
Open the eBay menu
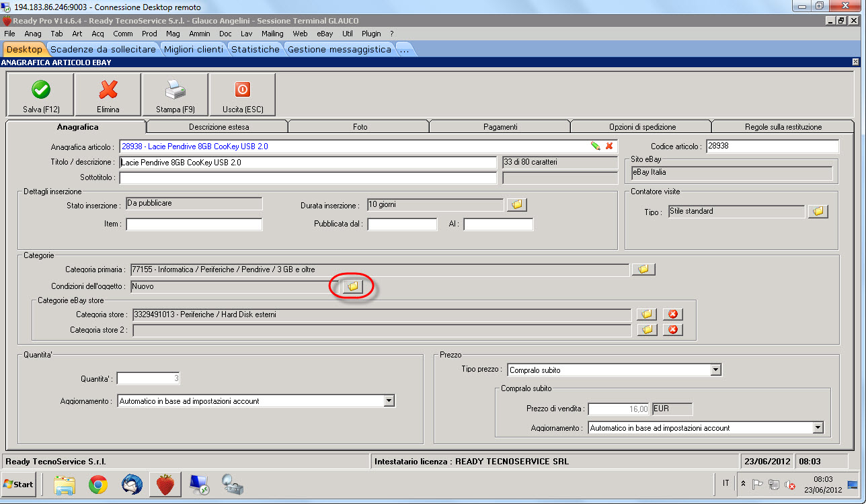325,34
